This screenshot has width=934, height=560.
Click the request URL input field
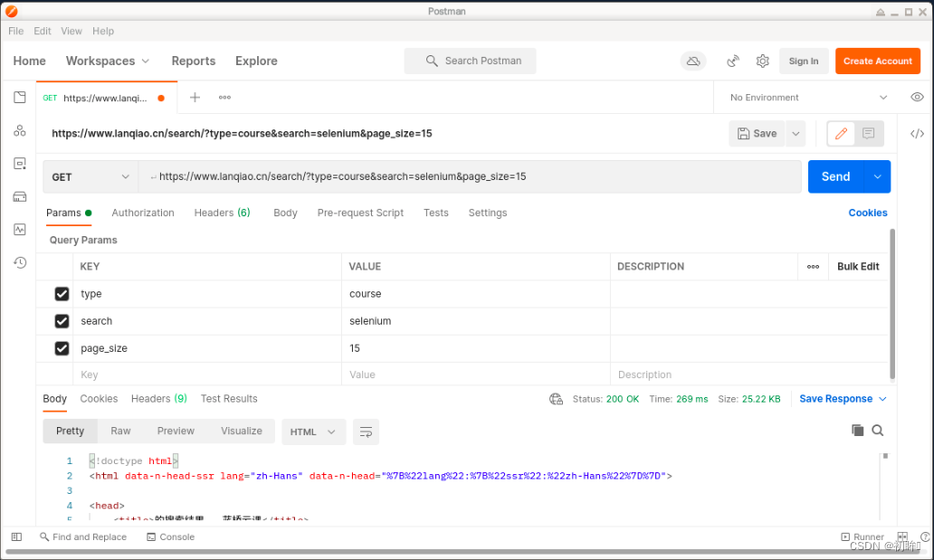(470, 176)
